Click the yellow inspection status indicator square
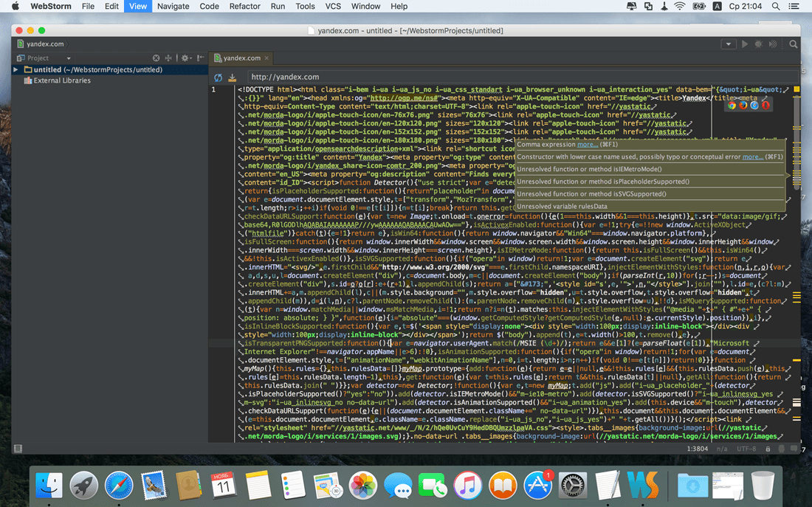This screenshot has height=507, width=812. (796, 89)
